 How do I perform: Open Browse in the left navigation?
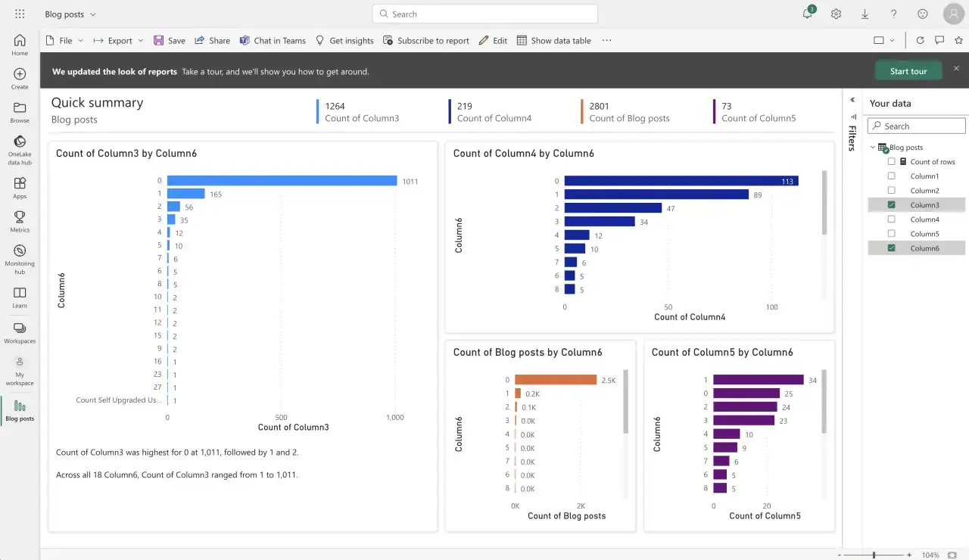tap(20, 113)
